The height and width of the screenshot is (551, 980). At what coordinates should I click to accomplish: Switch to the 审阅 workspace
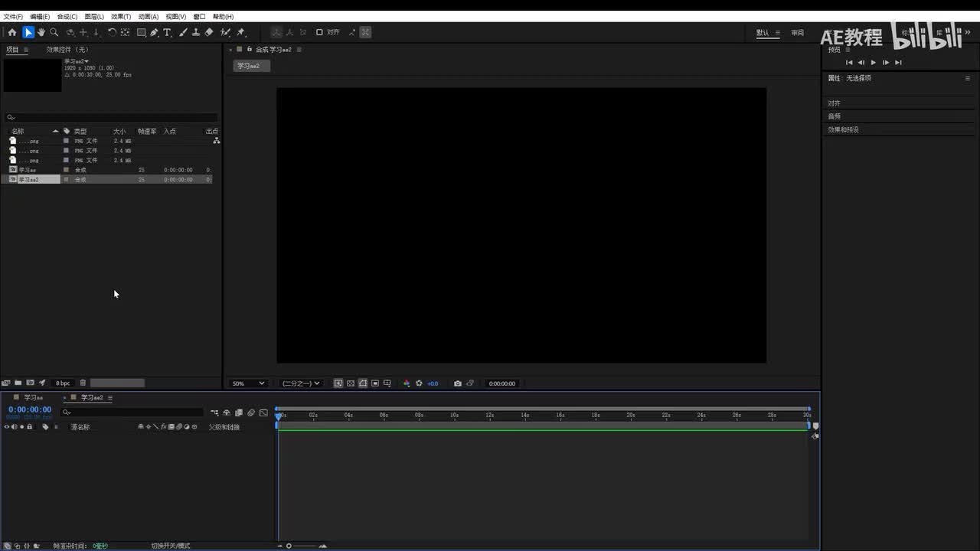(798, 32)
